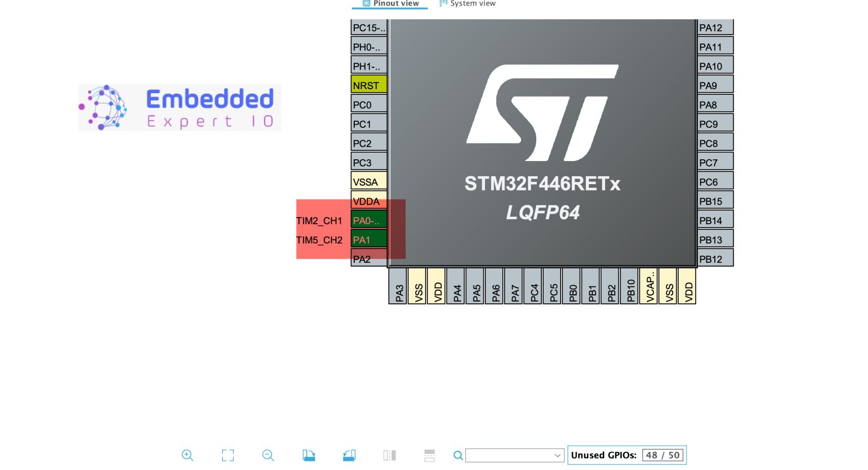Toggle the NRST pin assignment
The width and height of the screenshot is (868, 470).
(x=368, y=85)
